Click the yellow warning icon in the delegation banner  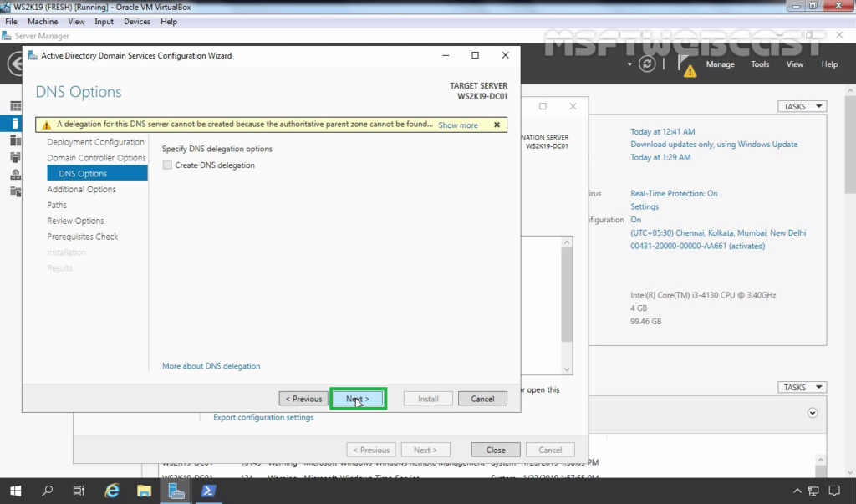tap(47, 125)
